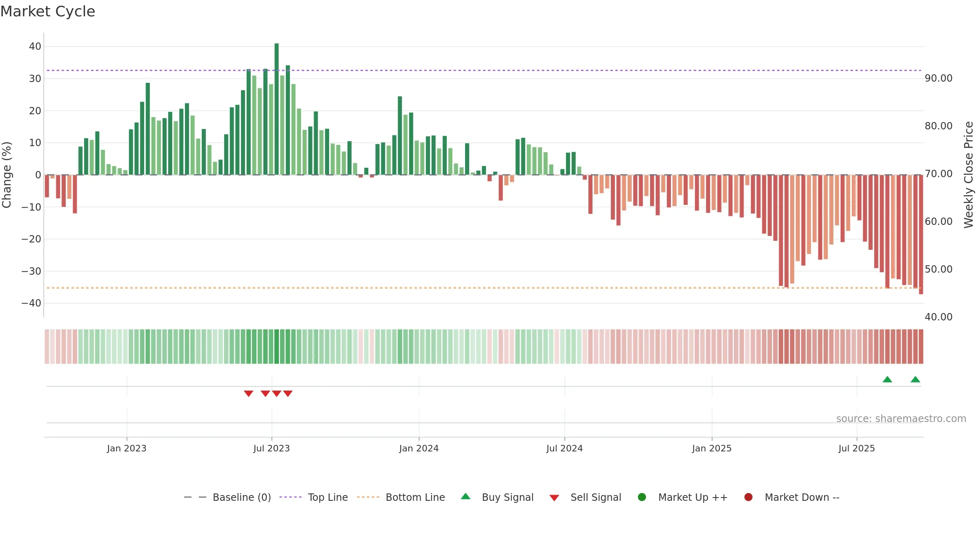980x551 pixels.
Task: Toggle the Market Up ++ legend label
Action: click(x=693, y=497)
